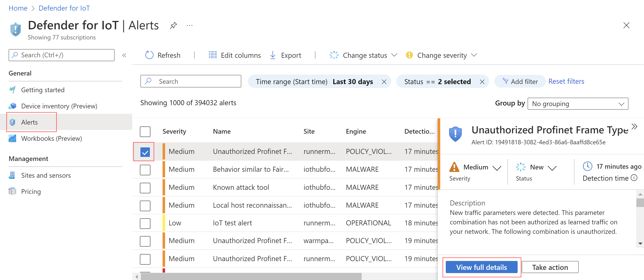Pin the Defender for IoT Alerts page

click(x=173, y=25)
